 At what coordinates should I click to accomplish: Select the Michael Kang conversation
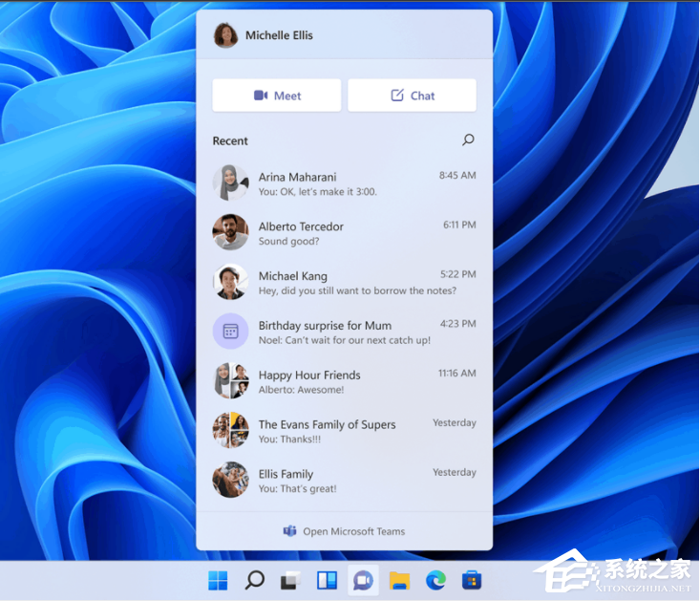(344, 283)
